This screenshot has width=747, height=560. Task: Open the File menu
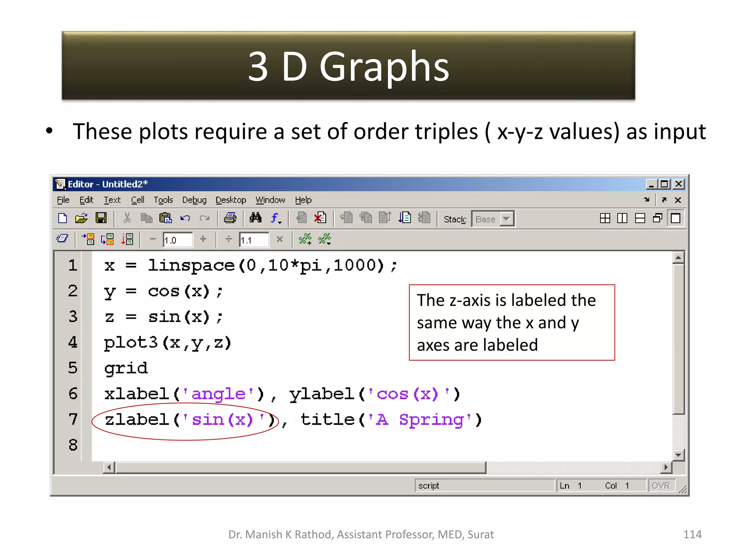click(x=63, y=200)
